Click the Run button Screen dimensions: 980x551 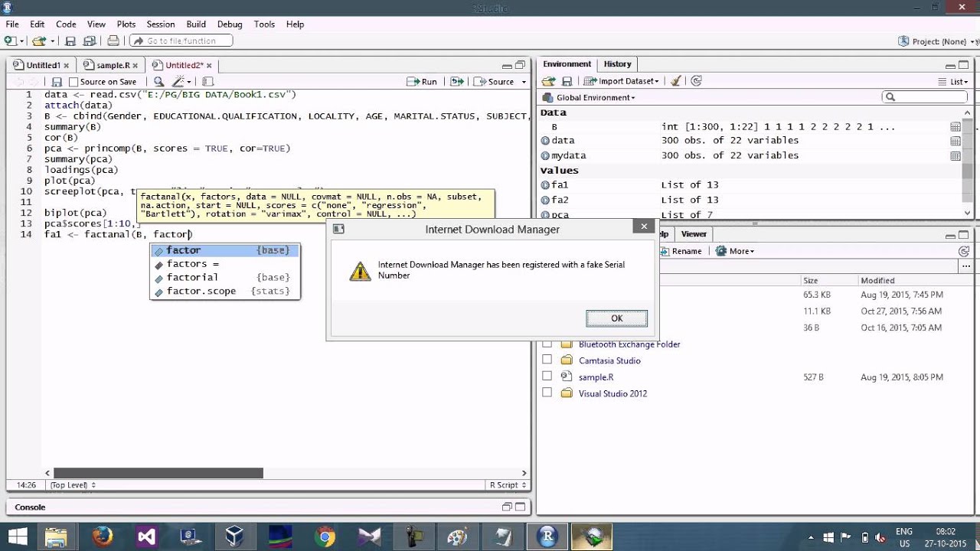click(x=422, y=82)
